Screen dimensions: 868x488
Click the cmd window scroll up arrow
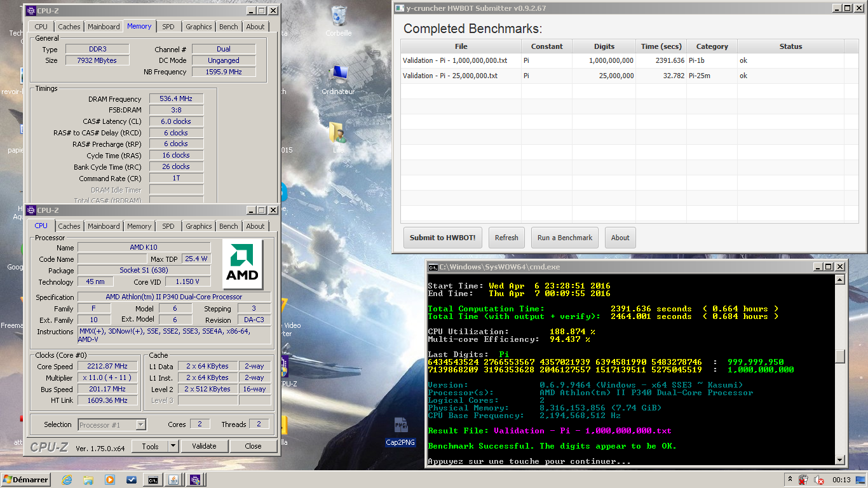pos(840,281)
